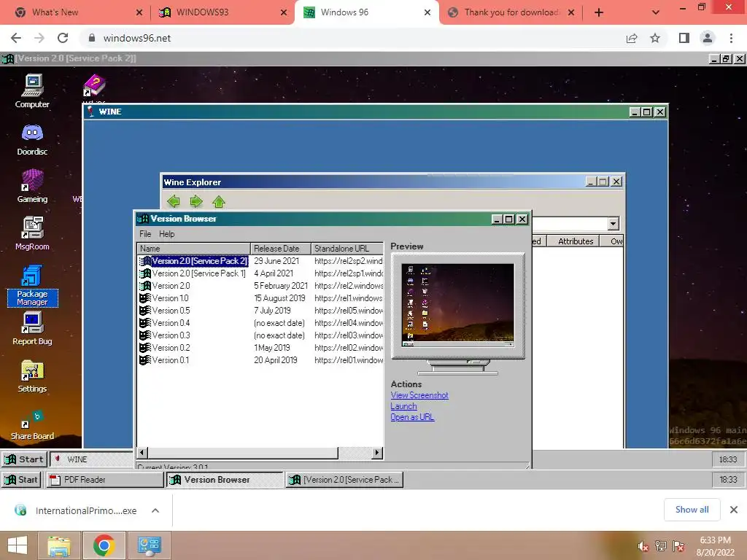Click the outer Start button beside PDF Reader
Image resolution: width=747 pixels, height=560 pixels.
[x=21, y=480]
